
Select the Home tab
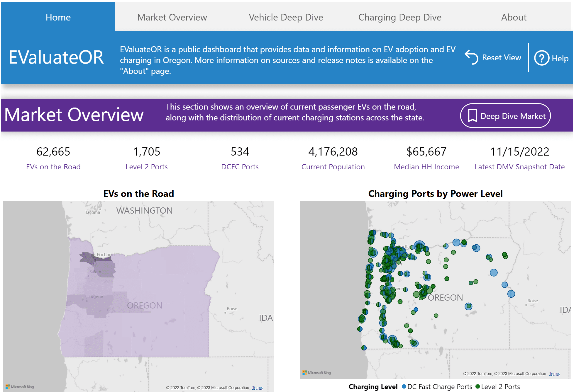[58, 17]
